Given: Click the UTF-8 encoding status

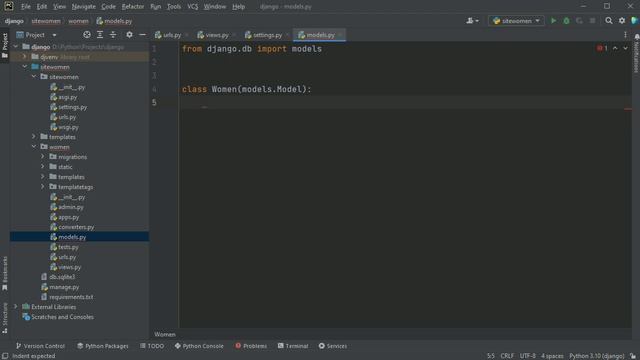Looking at the screenshot, I should tap(527, 356).
